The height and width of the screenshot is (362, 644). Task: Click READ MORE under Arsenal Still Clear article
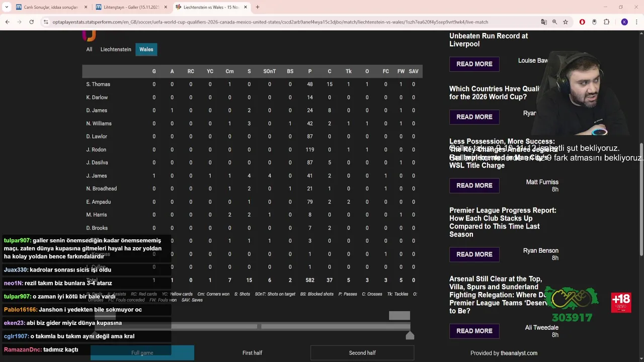point(474,331)
